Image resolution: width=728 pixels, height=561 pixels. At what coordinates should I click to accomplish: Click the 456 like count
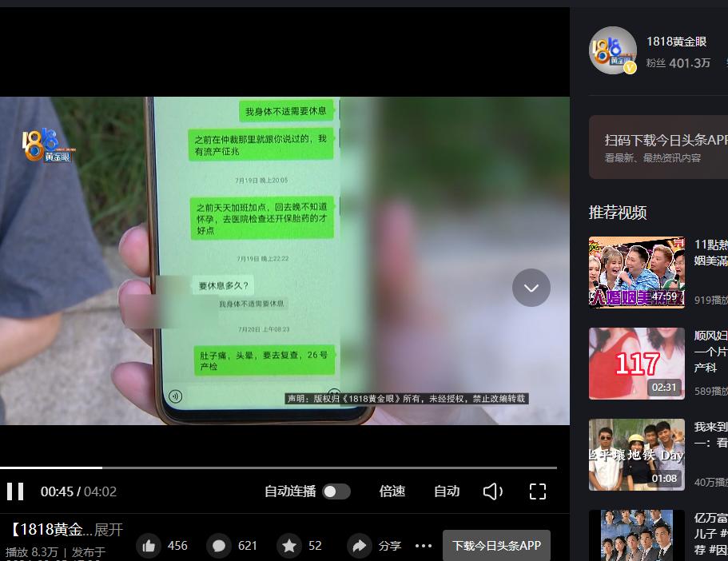tap(177, 546)
